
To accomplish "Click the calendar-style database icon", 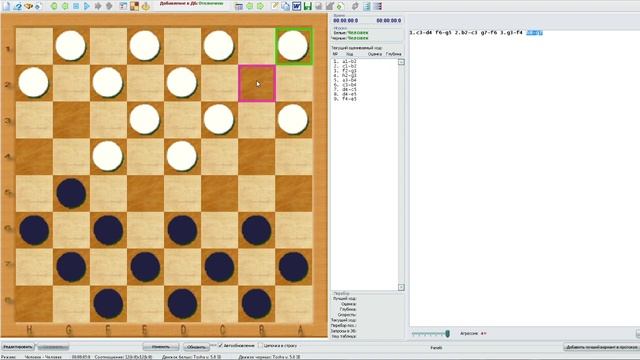I will coord(238,6).
